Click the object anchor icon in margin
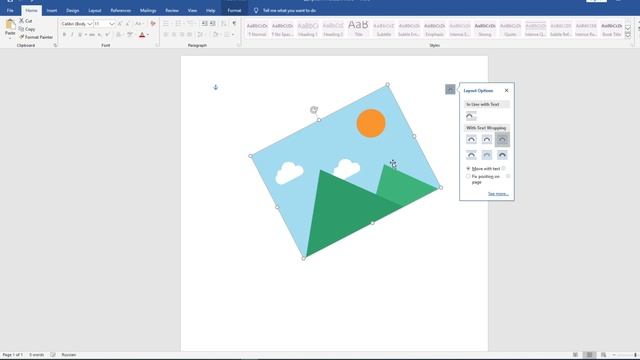 (x=216, y=87)
